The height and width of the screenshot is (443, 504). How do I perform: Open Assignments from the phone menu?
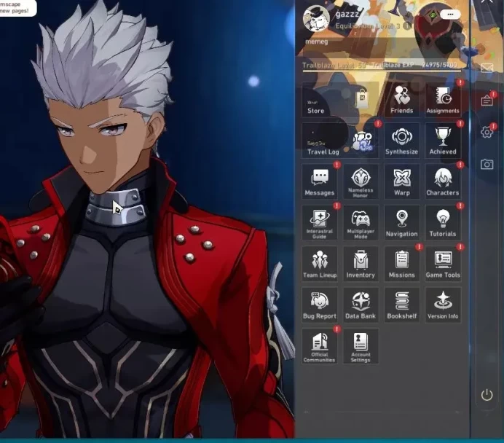point(443,99)
